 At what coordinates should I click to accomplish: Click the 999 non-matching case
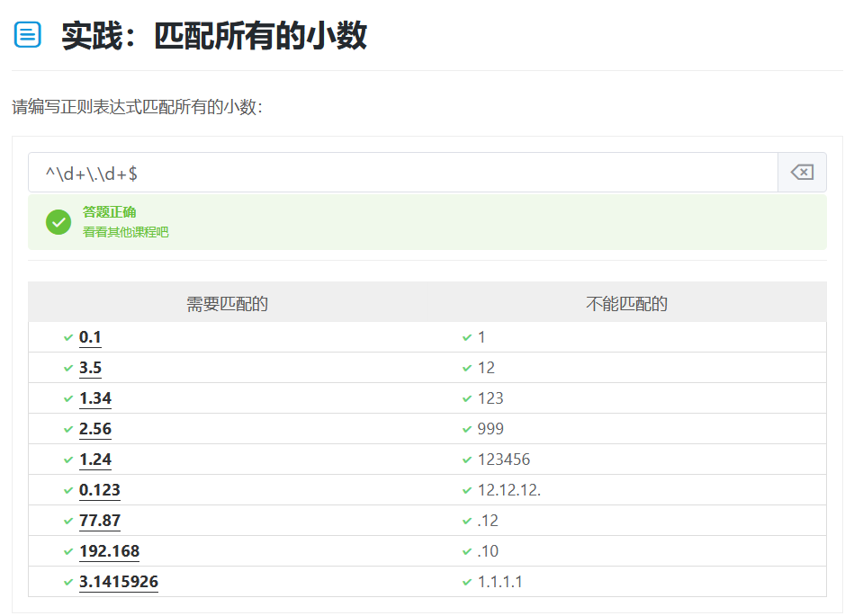490,429
